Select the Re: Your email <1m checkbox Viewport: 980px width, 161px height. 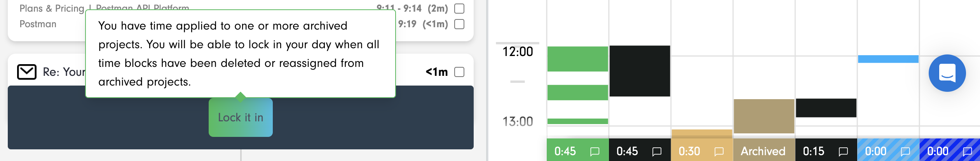click(x=459, y=72)
